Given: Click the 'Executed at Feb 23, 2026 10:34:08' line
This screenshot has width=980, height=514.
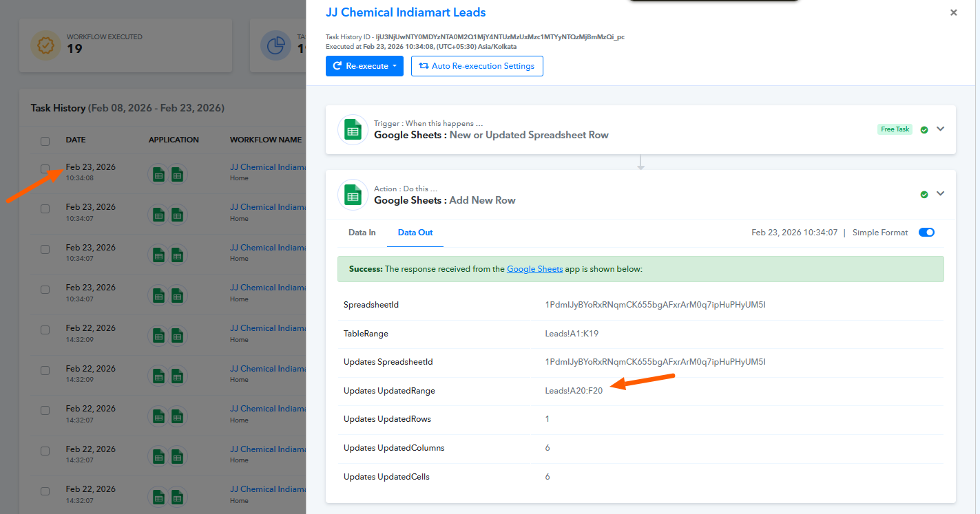Looking at the screenshot, I should click(421, 46).
